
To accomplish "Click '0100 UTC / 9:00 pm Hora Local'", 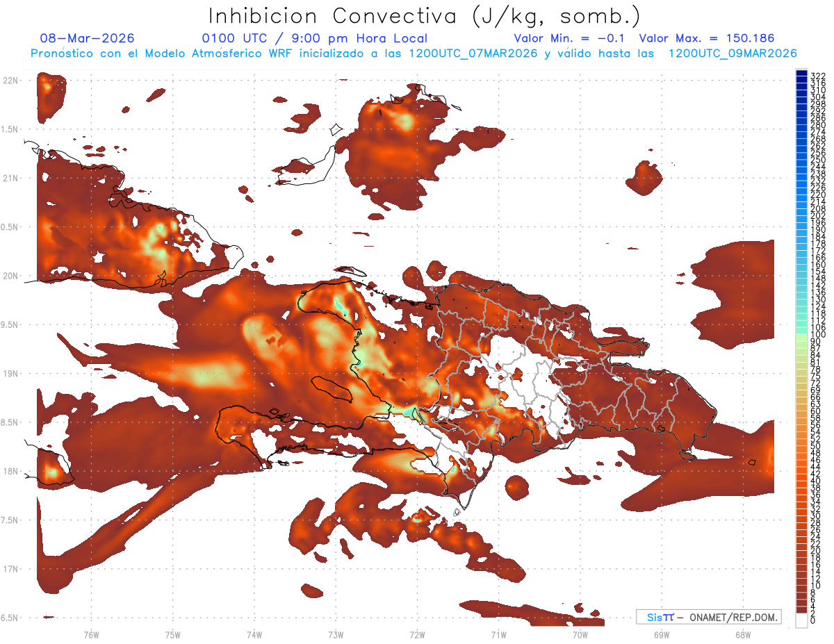I will [x=315, y=38].
